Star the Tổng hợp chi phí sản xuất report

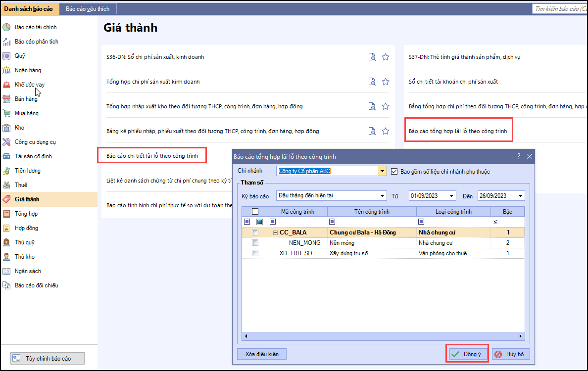pos(386,82)
